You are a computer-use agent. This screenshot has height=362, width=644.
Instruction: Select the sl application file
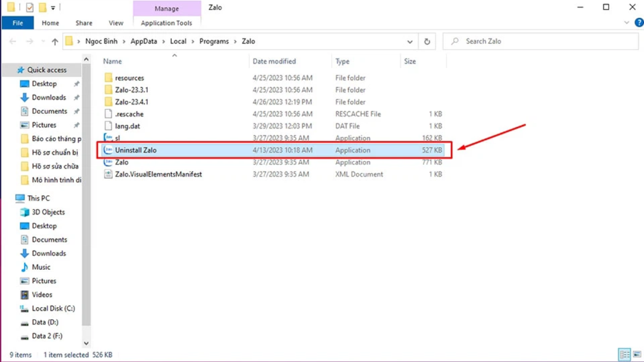[118, 138]
